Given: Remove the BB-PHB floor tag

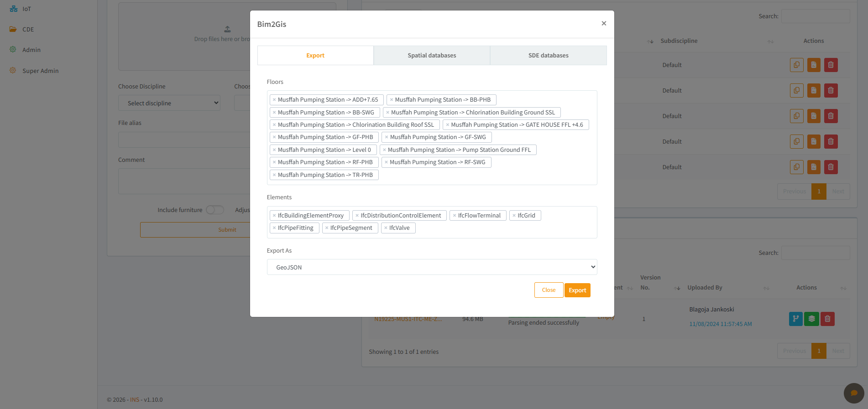Looking at the screenshot, I should (392, 100).
